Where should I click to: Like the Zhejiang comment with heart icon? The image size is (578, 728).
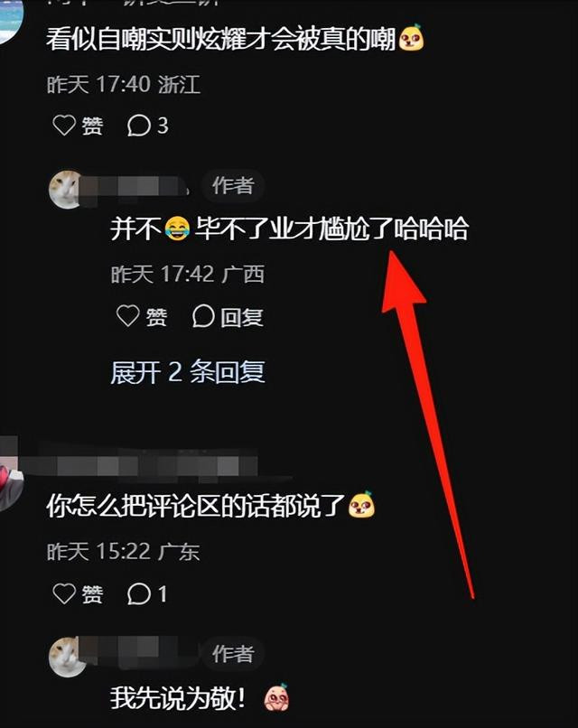click(x=64, y=126)
